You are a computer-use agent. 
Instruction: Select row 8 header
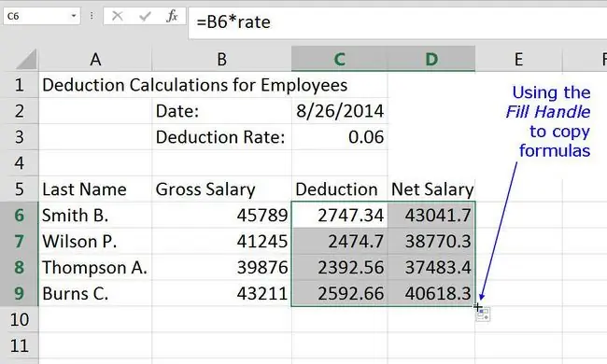pyautogui.click(x=20, y=267)
